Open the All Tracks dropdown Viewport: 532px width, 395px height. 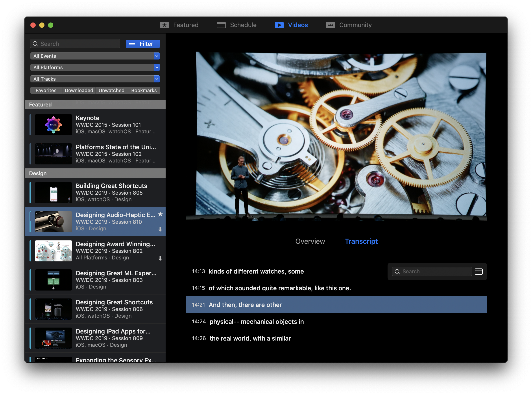95,79
